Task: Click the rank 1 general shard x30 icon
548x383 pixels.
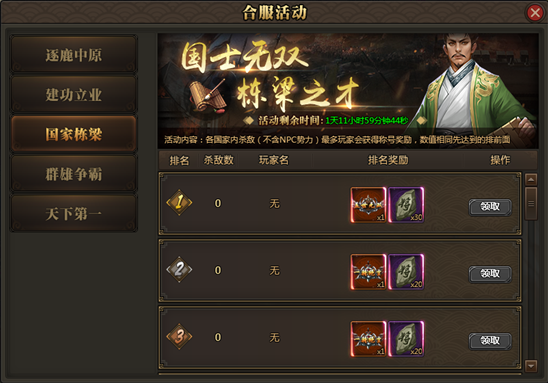Action: (406, 205)
